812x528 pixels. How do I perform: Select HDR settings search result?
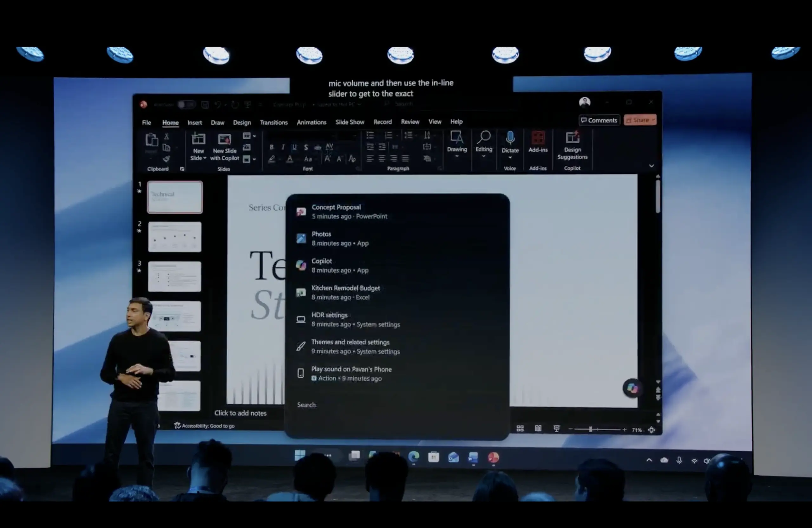point(397,320)
